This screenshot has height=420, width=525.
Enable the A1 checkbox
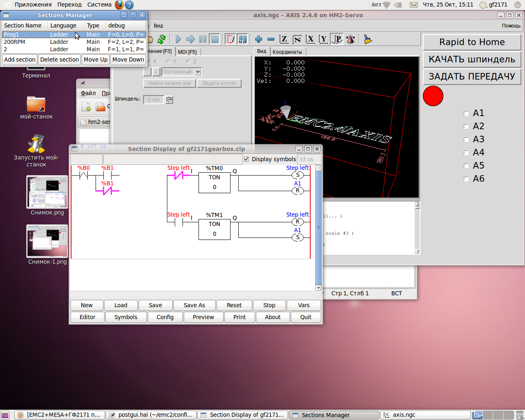coord(466,113)
